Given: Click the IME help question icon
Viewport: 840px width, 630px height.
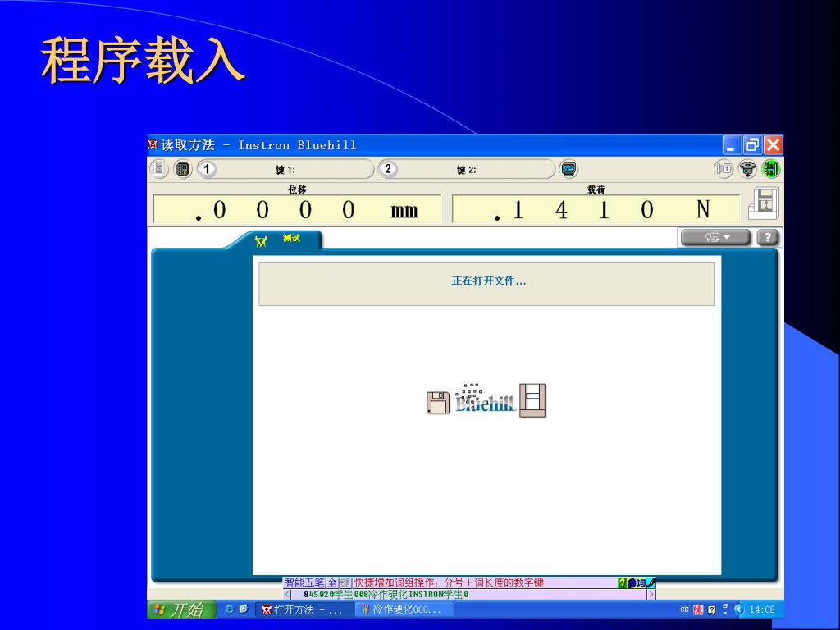Looking at the screenshot, I should coord(622,583).
